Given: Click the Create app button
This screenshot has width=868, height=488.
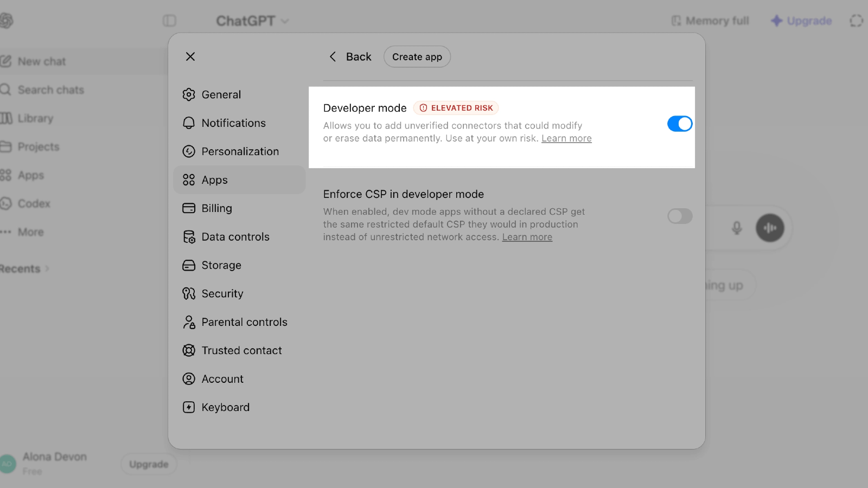Looking at the screenshot, I should pyautogui.click(x=417, y=56).
